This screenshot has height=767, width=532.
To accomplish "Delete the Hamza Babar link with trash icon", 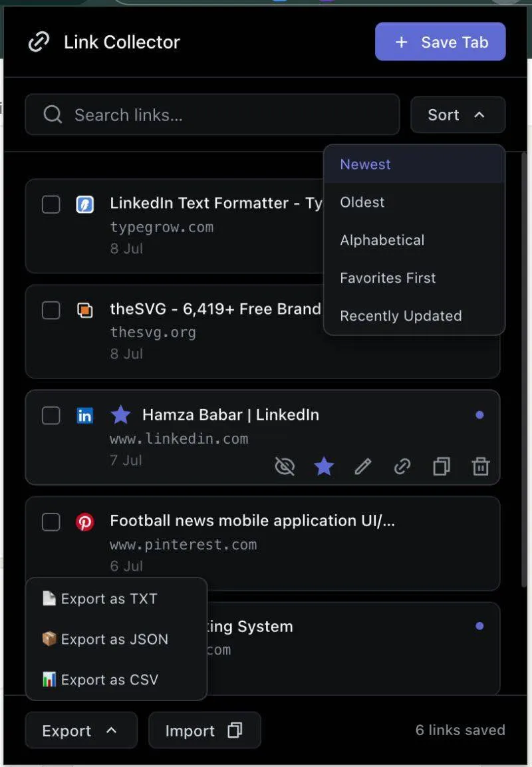I will [480, 466].
